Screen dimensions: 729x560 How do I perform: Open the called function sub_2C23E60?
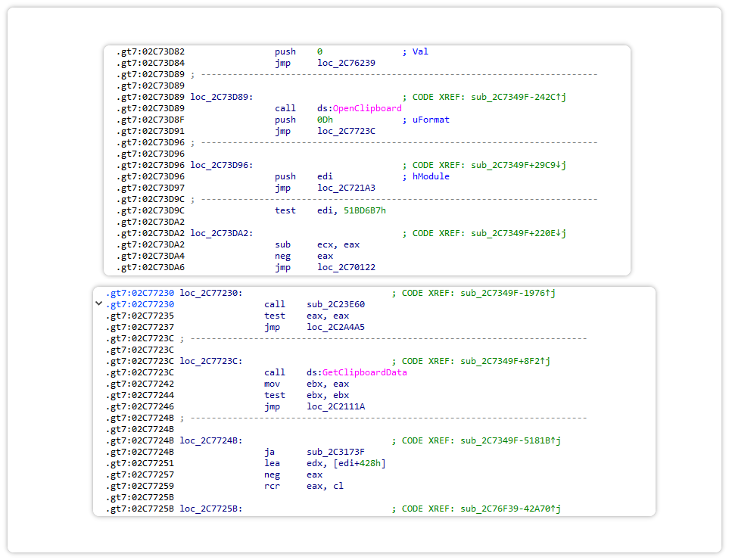pyautogui.click(x=335, y=304)
